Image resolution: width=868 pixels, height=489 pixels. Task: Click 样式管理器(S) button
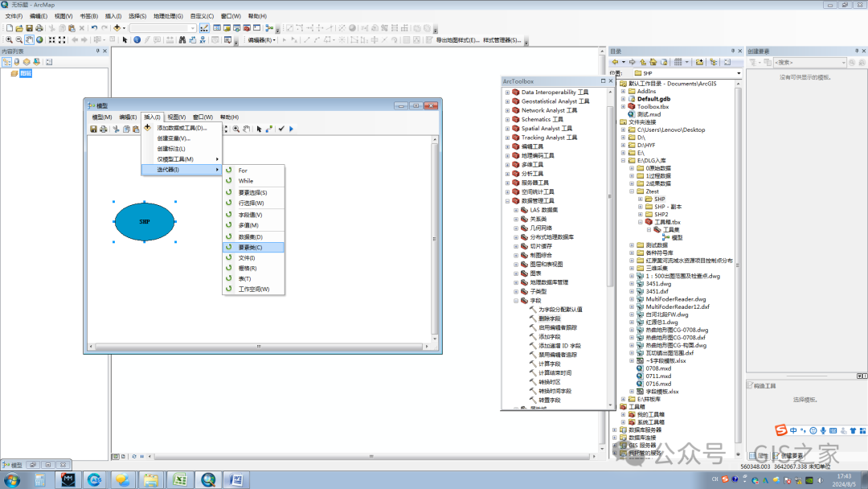pos(502,40)
